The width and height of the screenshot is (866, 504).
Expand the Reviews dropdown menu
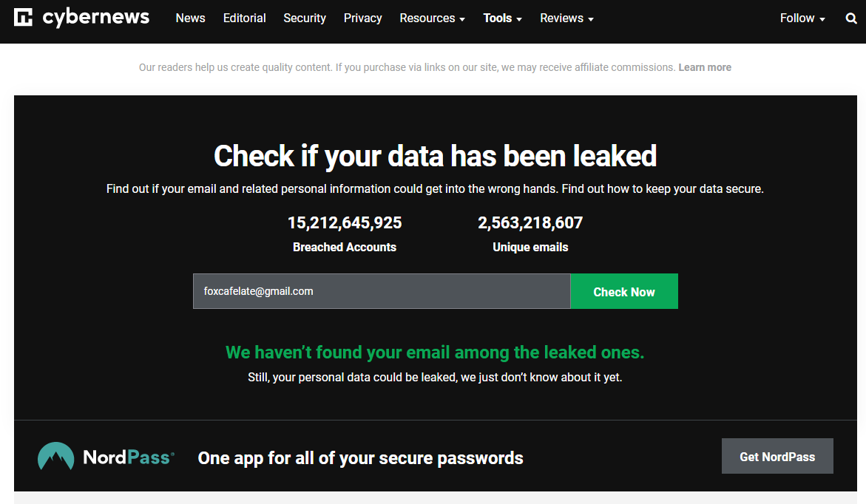[x=566, y=18]
